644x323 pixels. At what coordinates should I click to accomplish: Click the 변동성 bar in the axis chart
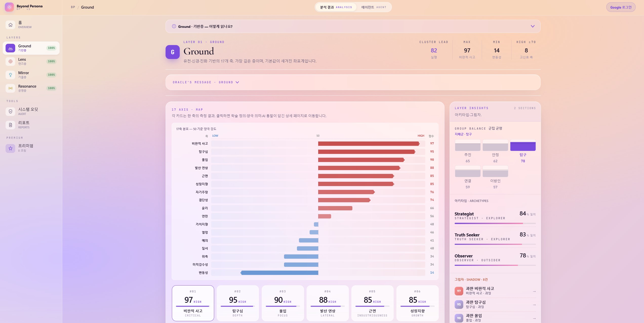coord(279,273)
